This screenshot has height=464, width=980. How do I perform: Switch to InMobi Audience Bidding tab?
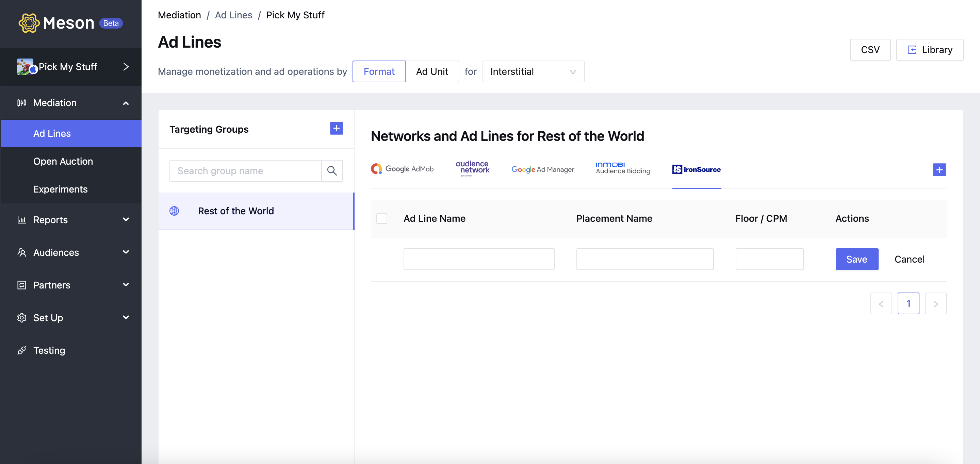[x=623, y=168]
